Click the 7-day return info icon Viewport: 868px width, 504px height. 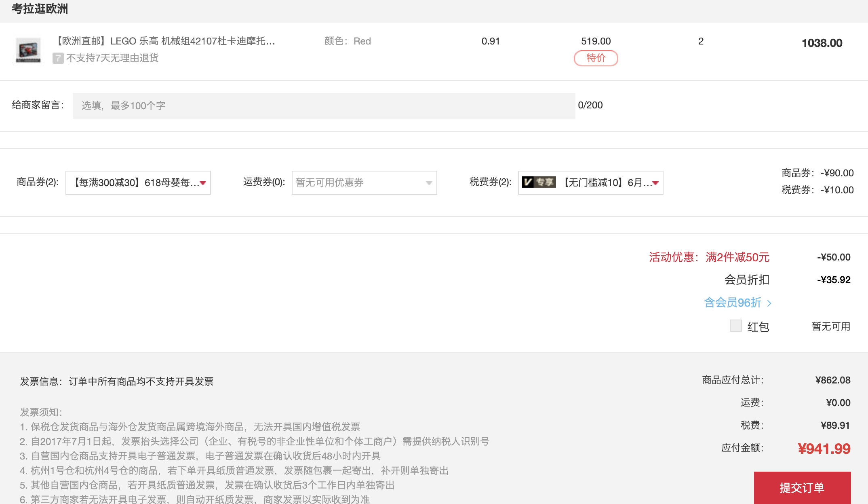(x=58, y=58)
